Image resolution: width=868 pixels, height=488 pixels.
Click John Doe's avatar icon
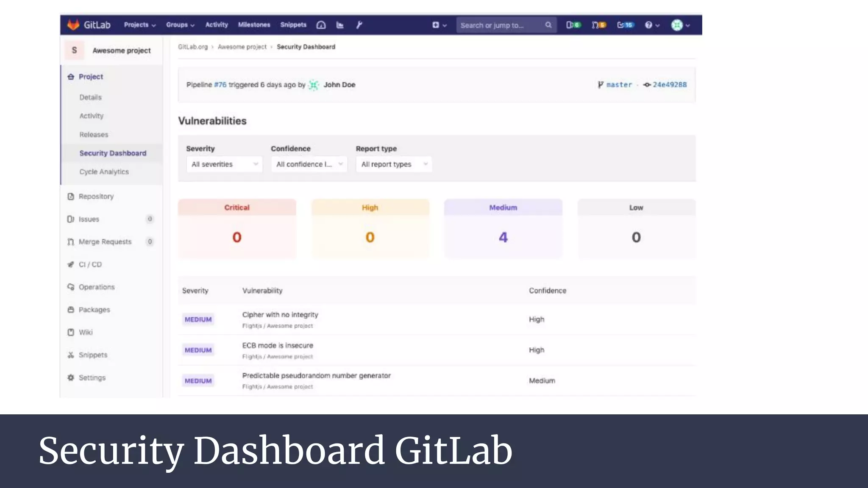pyautogui.click(x=314, y=85)
